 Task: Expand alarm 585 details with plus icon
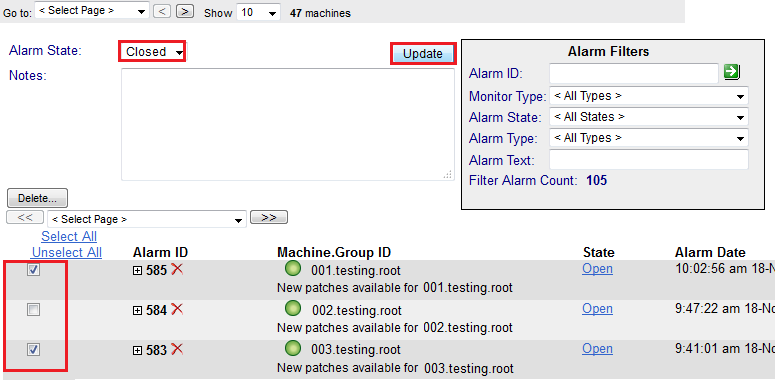137,271
